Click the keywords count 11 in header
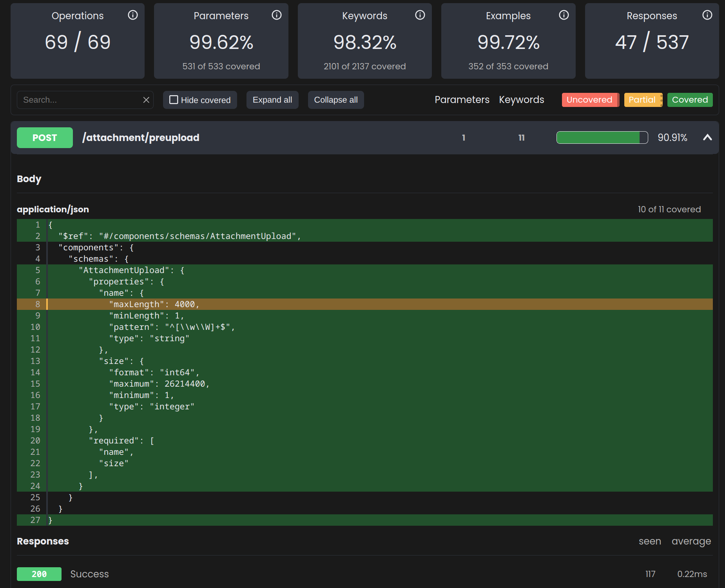 coord(522,138)
